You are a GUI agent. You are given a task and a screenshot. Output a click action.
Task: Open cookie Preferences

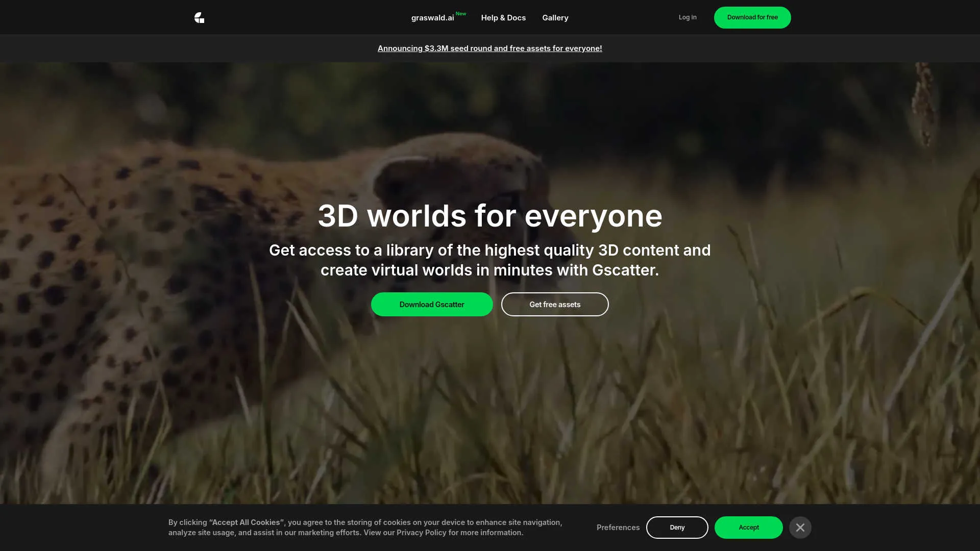(x=618, y=528)
